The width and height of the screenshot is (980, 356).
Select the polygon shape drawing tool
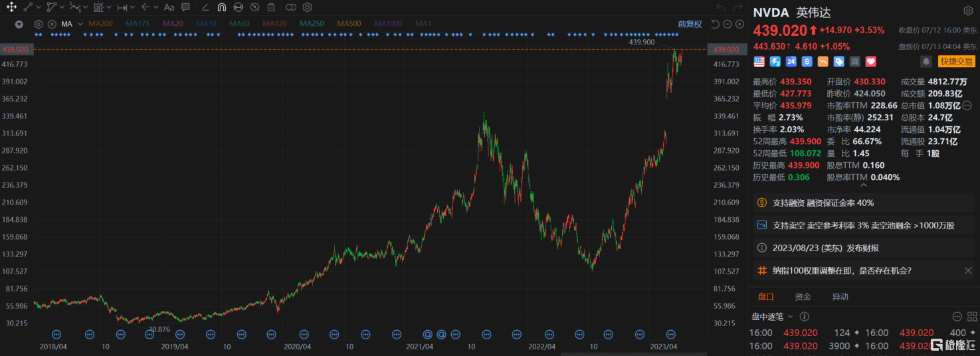pos(52,7)
